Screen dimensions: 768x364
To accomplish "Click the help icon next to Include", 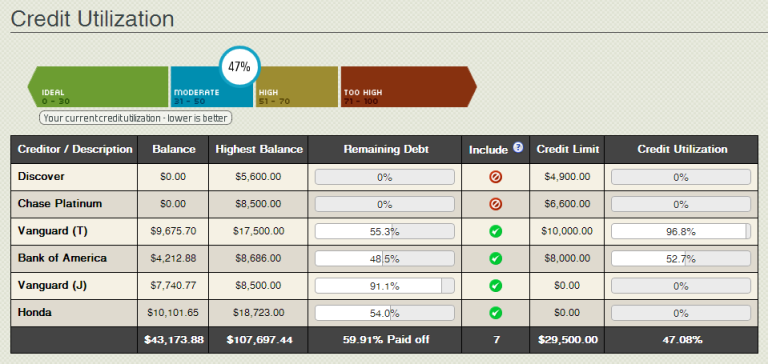I will click(x=518, y=147).
